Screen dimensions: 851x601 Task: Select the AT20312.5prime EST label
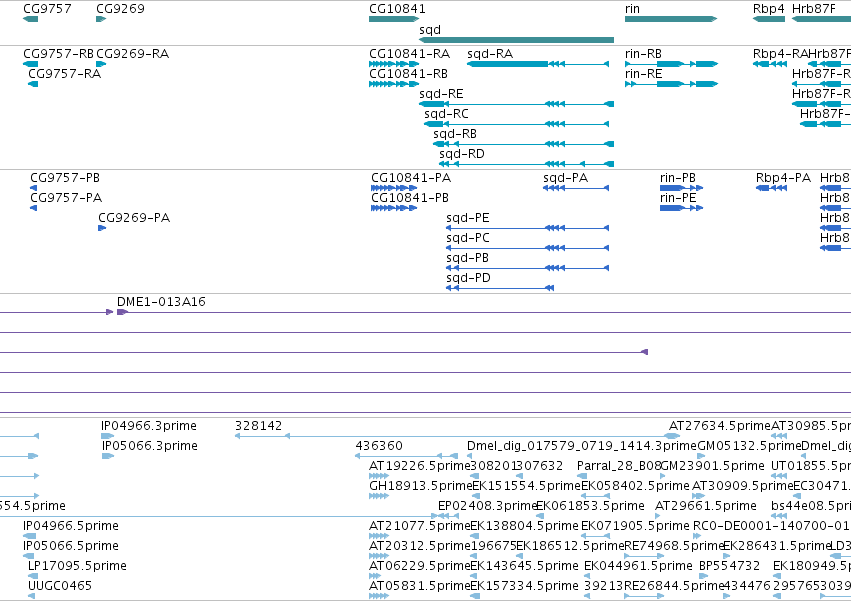[x=420, y=546]
